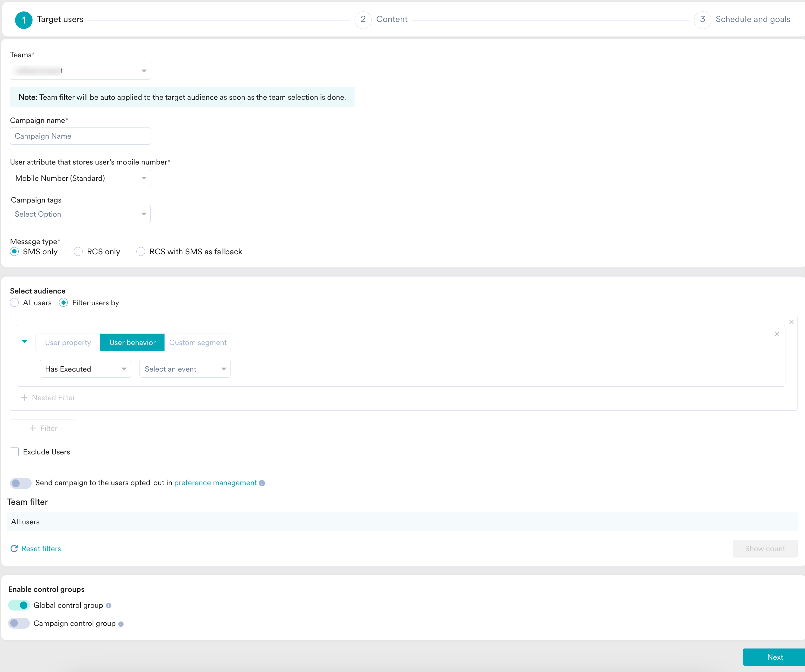Open the Select an event dropdown
Viewport: 805px width, 672px height.
coord(185,369)
